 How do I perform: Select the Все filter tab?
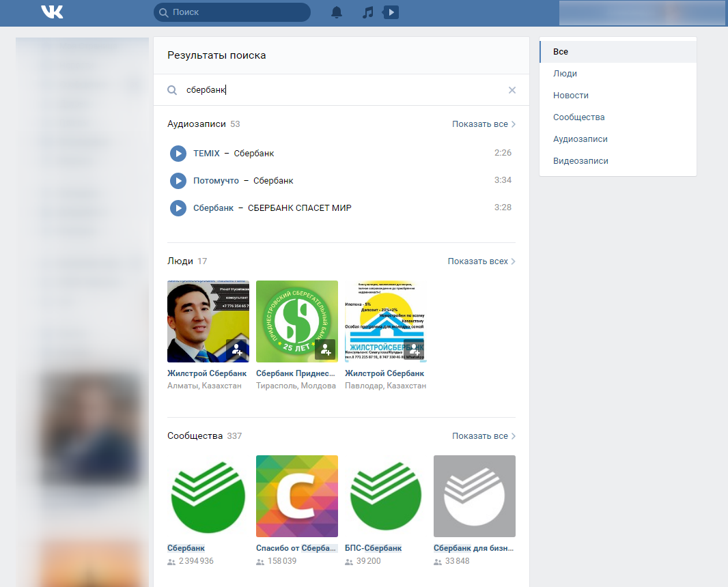click(618, 51)
